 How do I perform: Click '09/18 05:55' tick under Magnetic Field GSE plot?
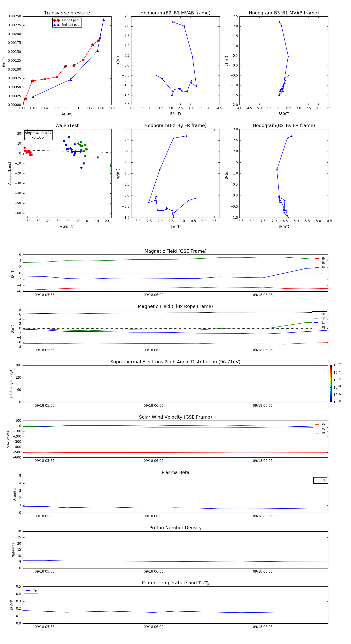[x=44, y=295]
